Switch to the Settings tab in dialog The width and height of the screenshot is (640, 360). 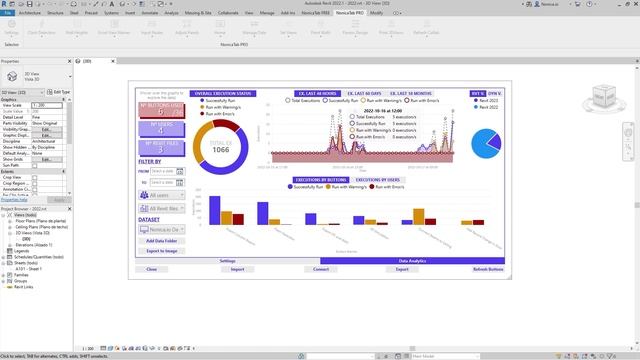coord(228,261)
